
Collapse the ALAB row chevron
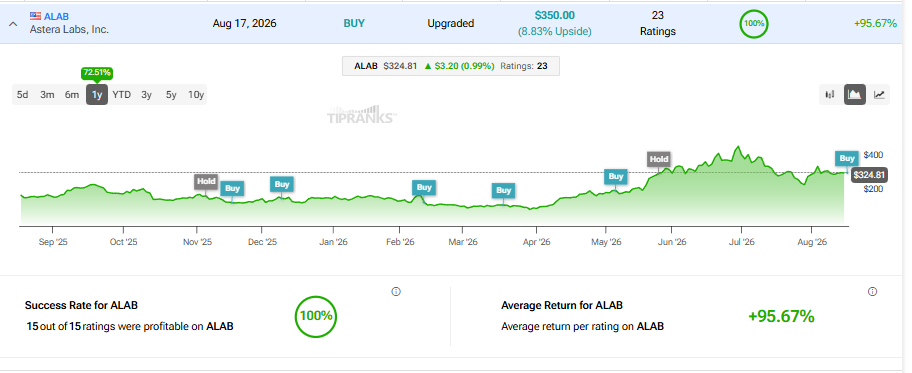(13, 24)
